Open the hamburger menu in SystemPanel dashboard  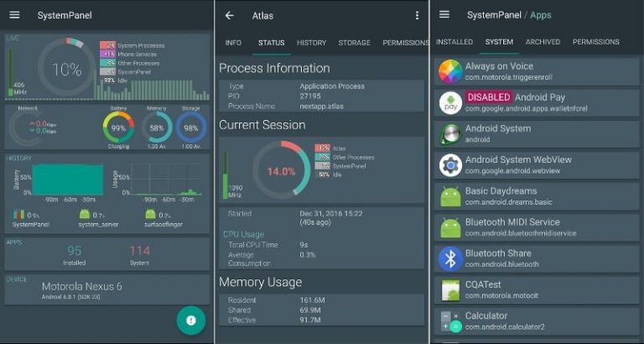point(14,15)
